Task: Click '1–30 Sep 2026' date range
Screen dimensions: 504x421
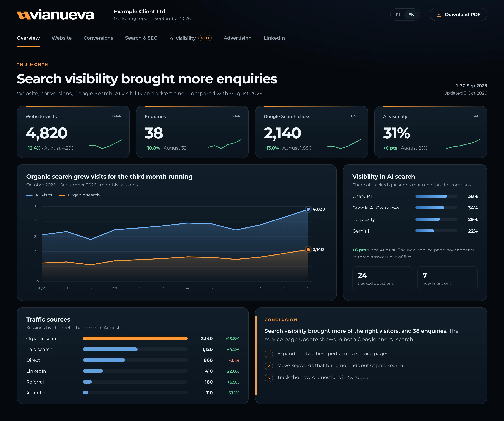Action: click(x=471, y=86)
